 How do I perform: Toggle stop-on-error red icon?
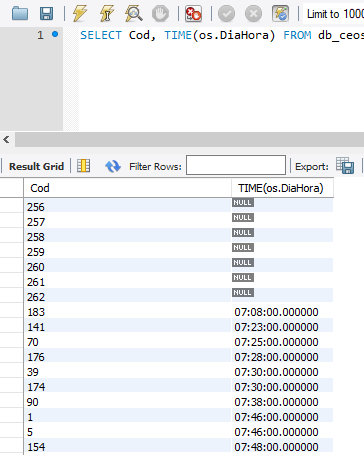194,14
